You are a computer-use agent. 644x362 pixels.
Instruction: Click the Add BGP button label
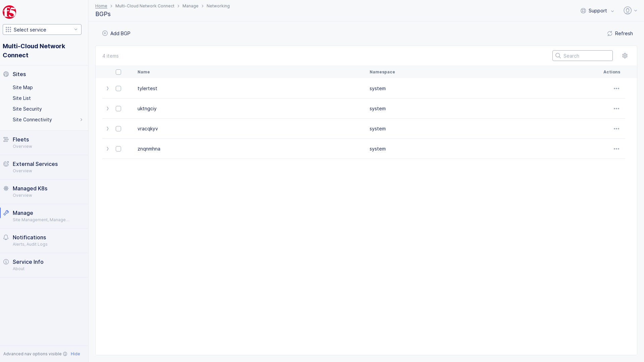point(120,34)
